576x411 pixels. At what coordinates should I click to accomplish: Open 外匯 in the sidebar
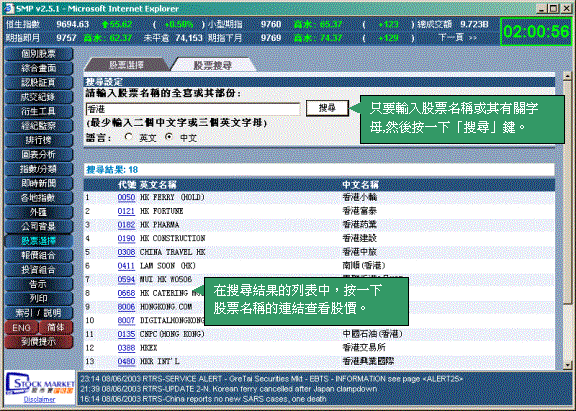(39, 212)
